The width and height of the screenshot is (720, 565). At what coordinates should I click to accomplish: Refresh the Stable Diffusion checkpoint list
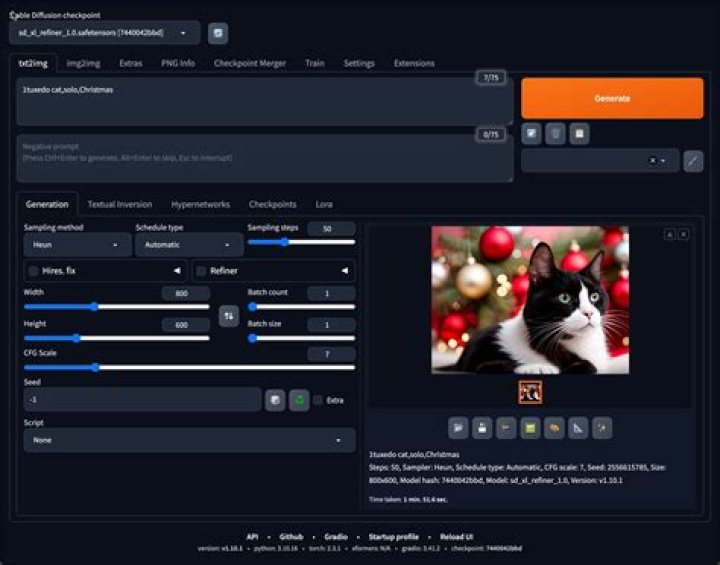218,33
